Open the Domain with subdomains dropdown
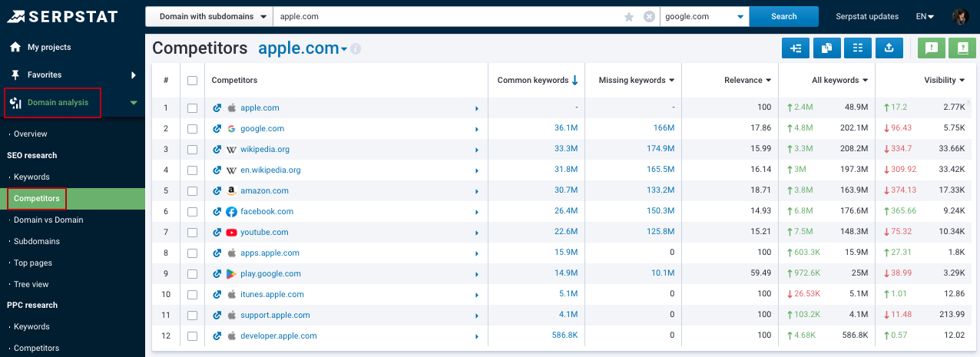980x357 pixels. 210,16
